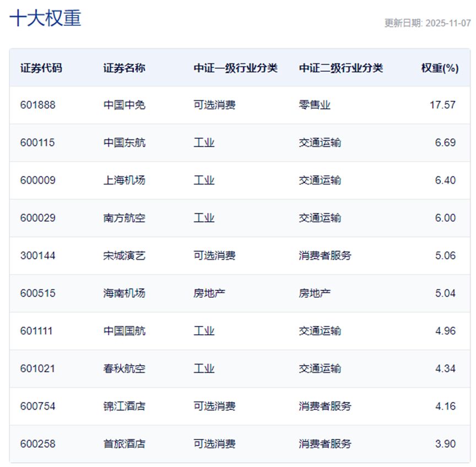The height and width of the screenshot is (467, 476).
Task: Click the 更新日期 2025-11-07 label
Action: tap(428, 23)
